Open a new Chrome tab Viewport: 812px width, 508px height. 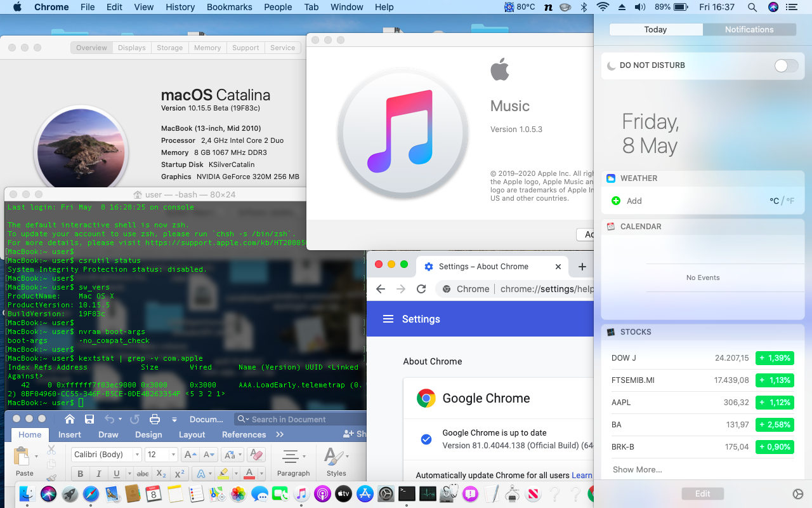pyautogui.click(x=582, y=267)
